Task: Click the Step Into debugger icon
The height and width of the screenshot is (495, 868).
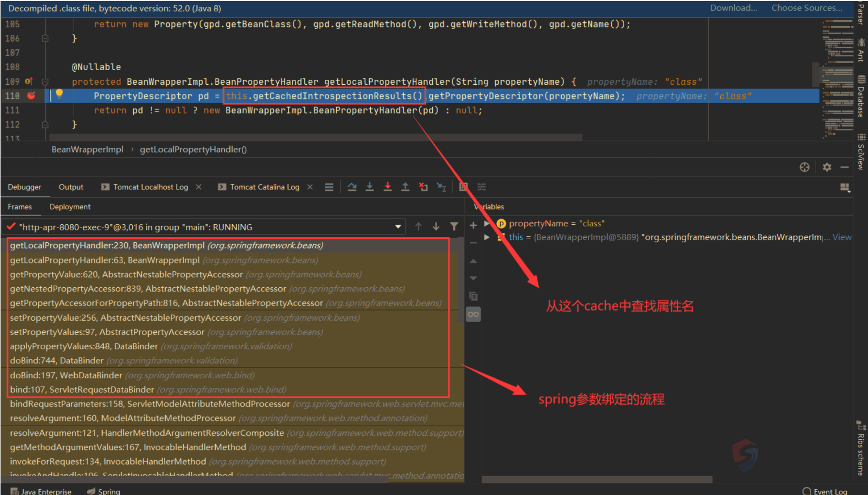Action: pos(370,187)
